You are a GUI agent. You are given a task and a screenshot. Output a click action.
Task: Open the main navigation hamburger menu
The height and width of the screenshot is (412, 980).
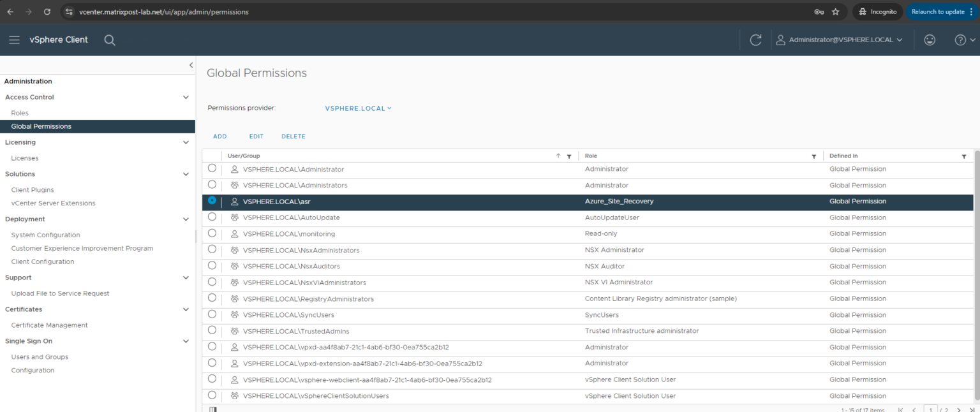pyautogui.click(x=14, y=40)
